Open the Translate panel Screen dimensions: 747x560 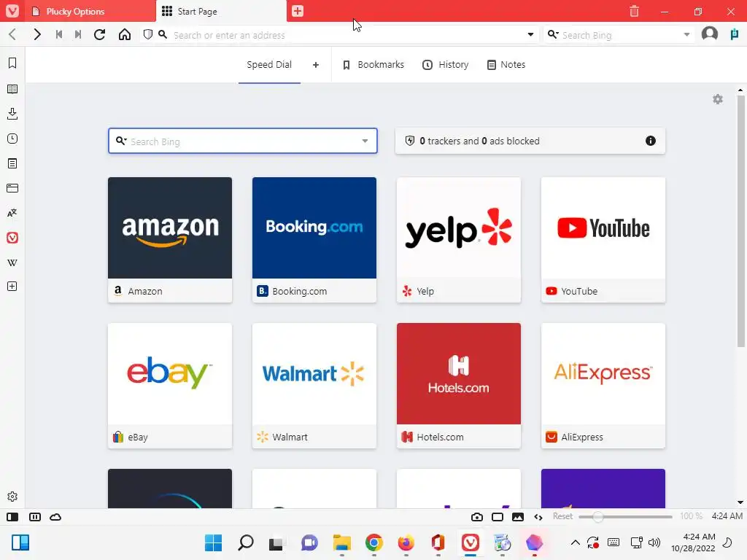pos(12,213)
